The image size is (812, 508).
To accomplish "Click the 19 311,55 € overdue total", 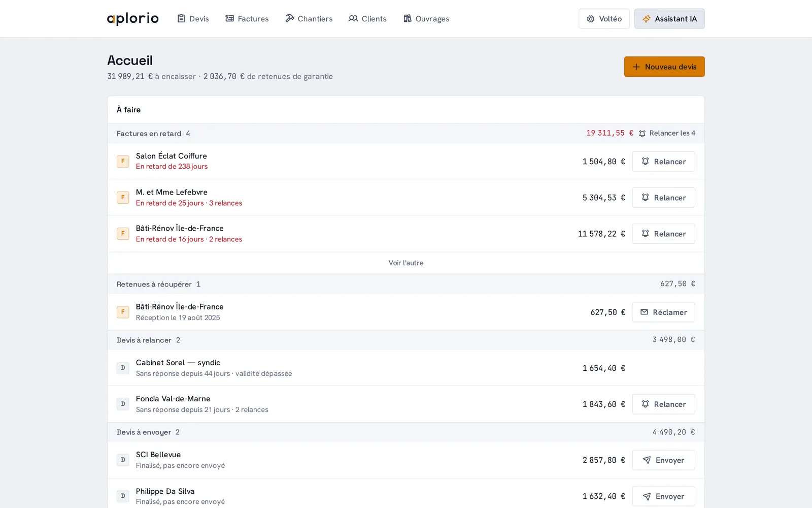I will (x=610, y=133).
